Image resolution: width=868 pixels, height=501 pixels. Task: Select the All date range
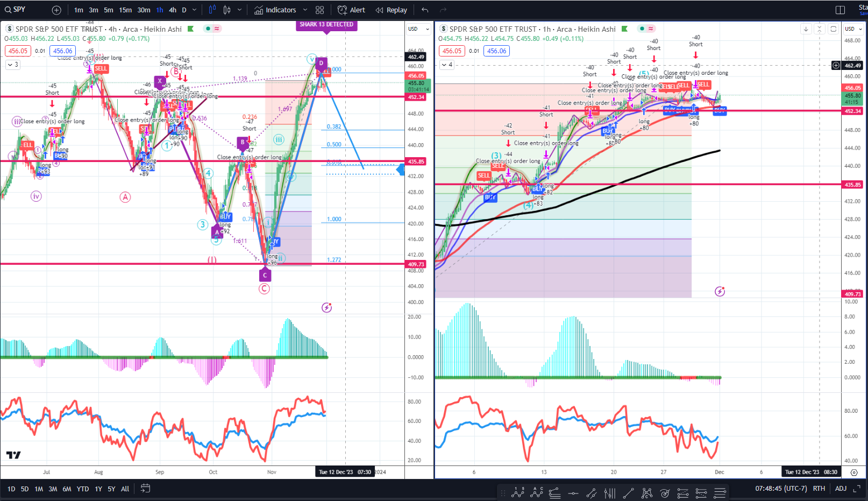125,489
